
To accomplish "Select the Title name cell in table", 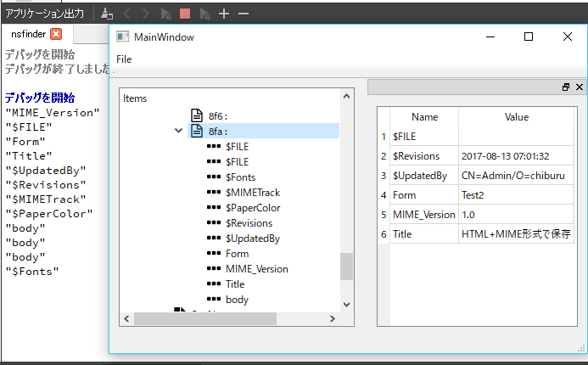I will pyautogui.click(x=424, y=234).
